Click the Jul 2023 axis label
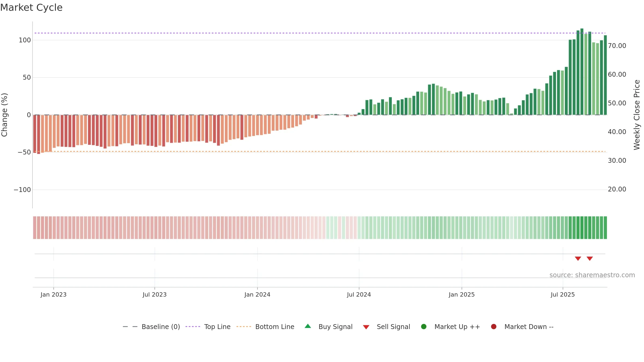 (x=155, y=295)
